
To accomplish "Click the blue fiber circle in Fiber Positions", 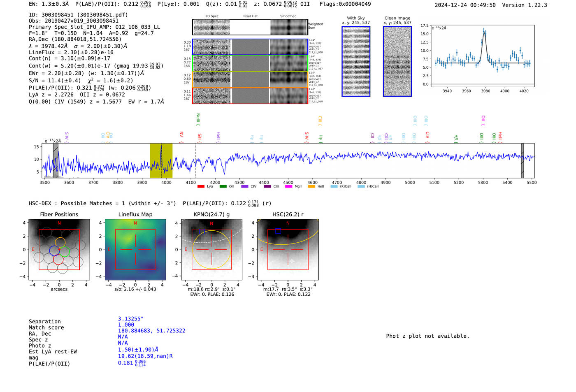I will pos(54,251).
